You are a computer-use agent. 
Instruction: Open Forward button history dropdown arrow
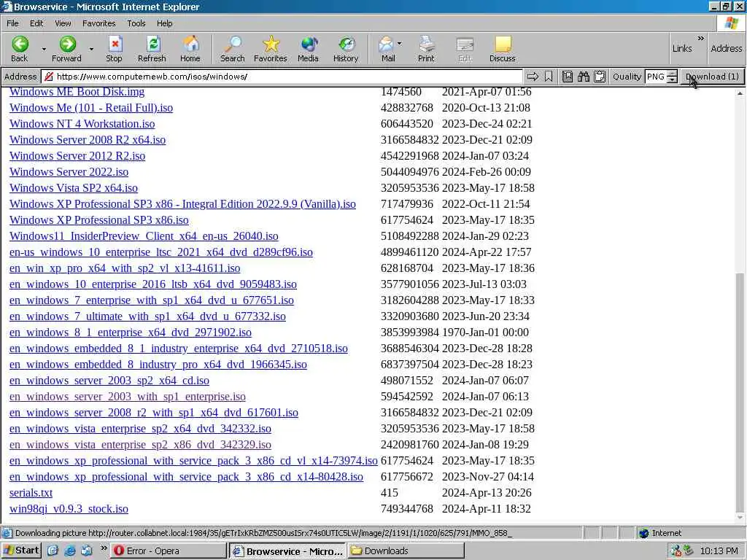coord(91,49)
